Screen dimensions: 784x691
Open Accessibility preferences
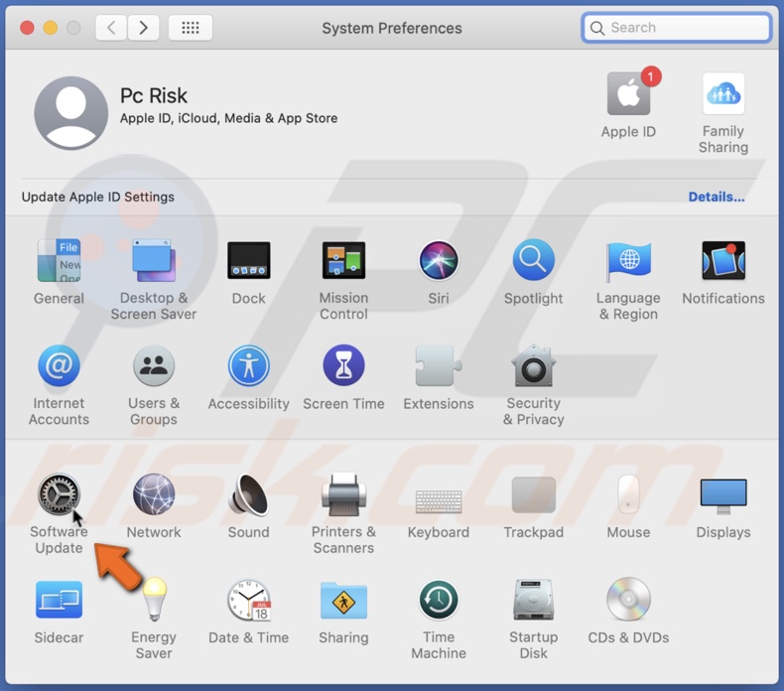point(248,365)
